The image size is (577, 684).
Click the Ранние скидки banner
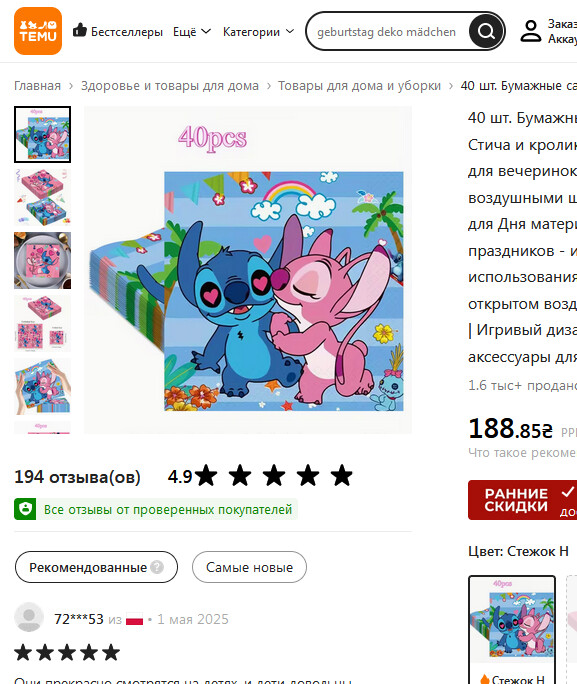[x=522, y=500]
